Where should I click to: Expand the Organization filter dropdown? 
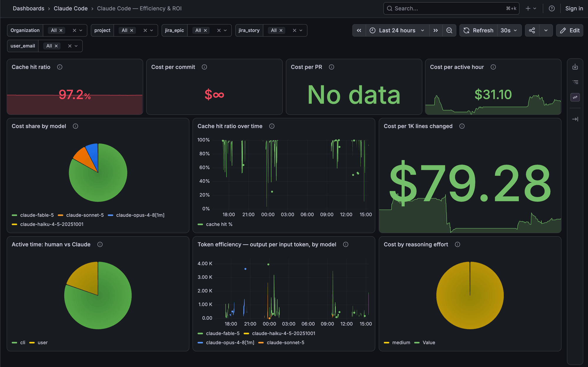pyautogui.click(x=81, y=30)
